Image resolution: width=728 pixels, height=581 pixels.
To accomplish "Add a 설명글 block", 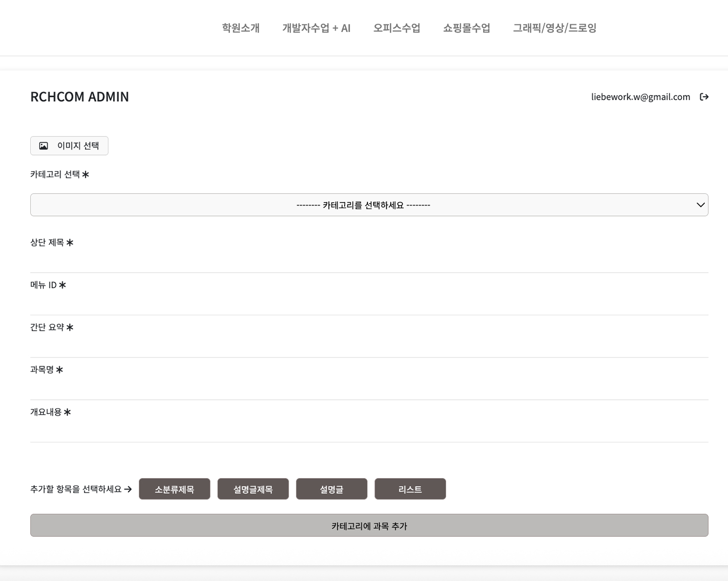I will [331, 489].
